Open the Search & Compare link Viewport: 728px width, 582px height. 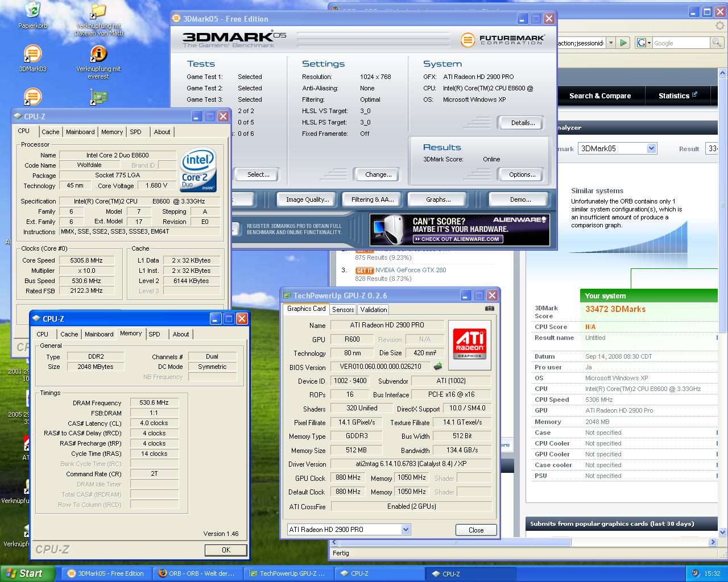(600, 96)
